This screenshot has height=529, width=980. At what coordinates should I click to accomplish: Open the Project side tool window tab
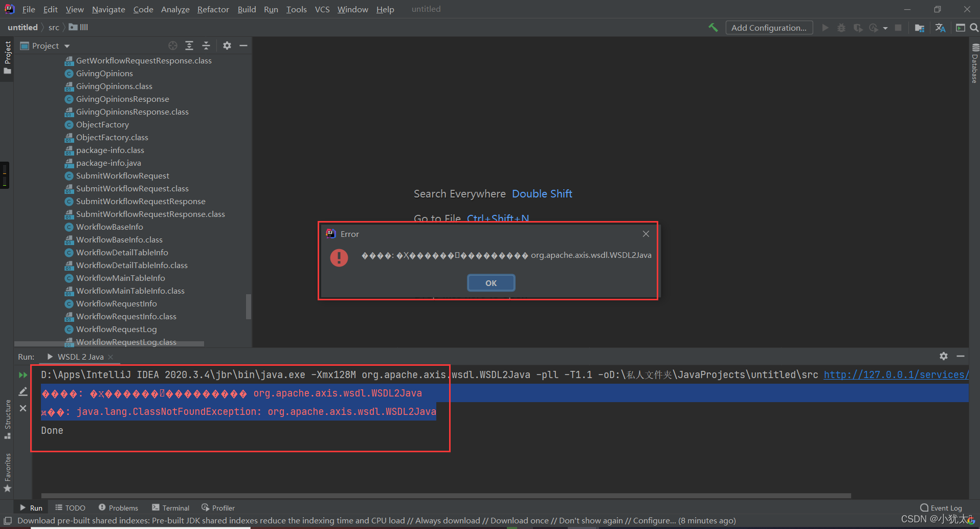7,57
